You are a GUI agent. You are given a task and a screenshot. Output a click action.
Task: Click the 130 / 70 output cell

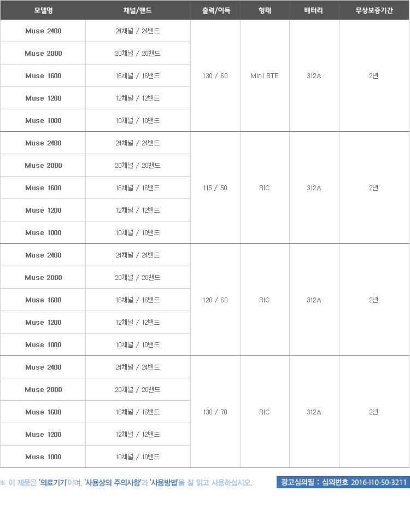pyautogui.click(x=215, y=412)
